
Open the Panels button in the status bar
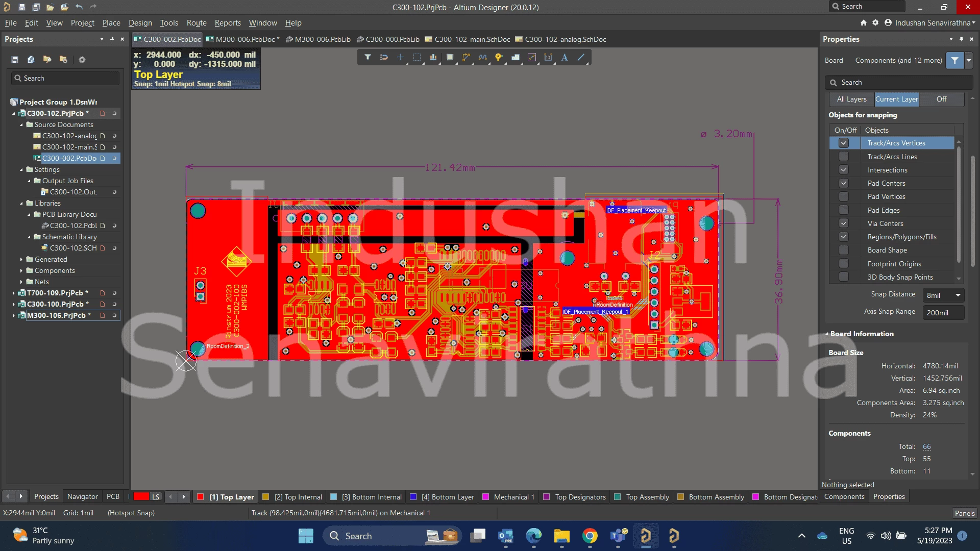965,513
